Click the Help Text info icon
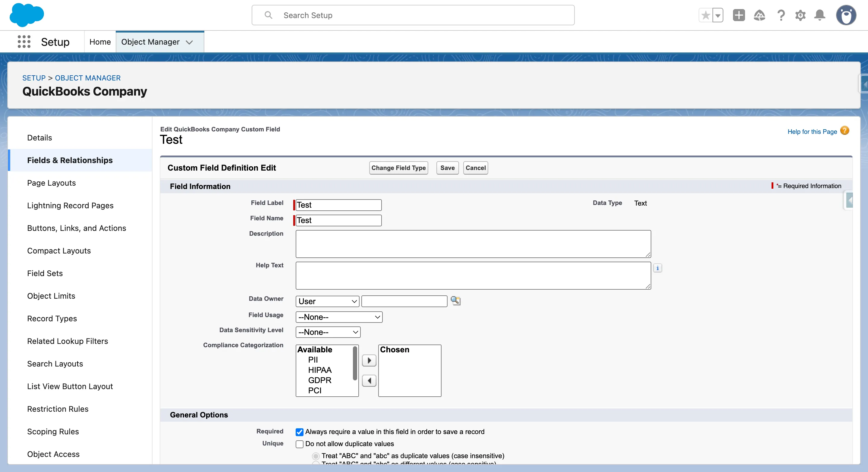This screenshot has height=472, width=868. click(657, 268)
